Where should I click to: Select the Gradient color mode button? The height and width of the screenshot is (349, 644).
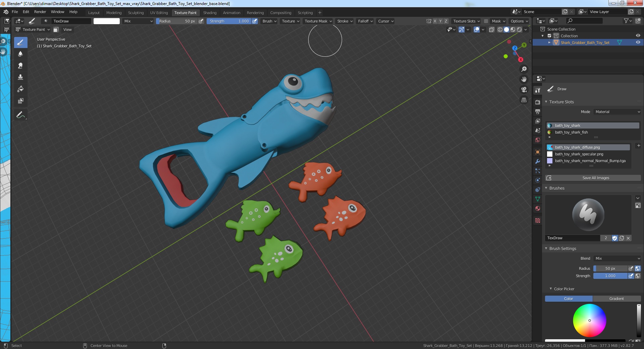coord(616,299)
